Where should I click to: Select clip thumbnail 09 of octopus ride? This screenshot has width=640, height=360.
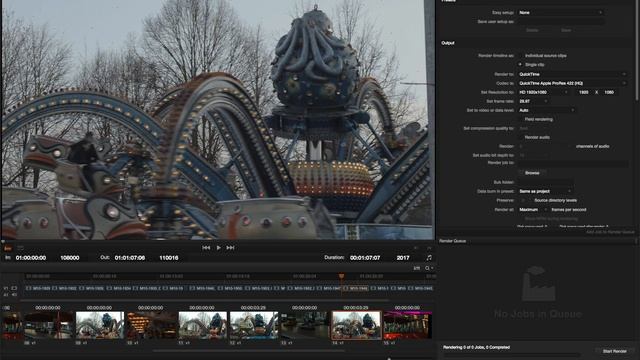100,325
